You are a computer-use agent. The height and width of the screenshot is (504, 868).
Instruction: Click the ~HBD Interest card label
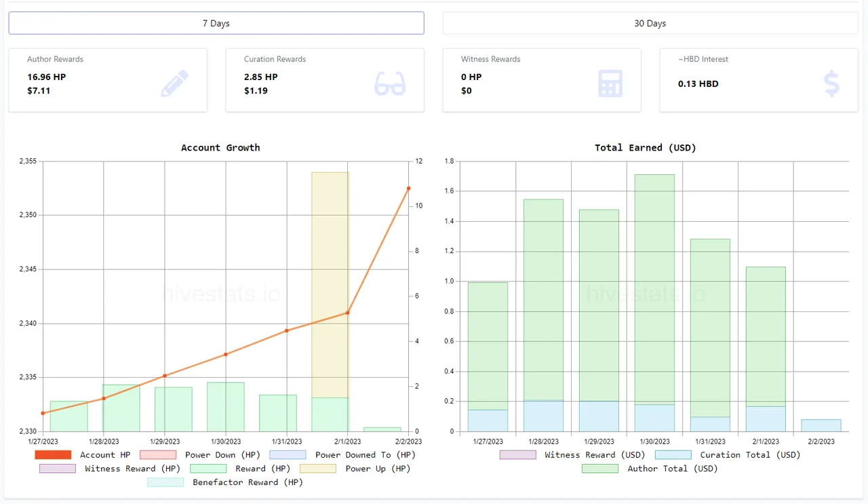[703, 59]
